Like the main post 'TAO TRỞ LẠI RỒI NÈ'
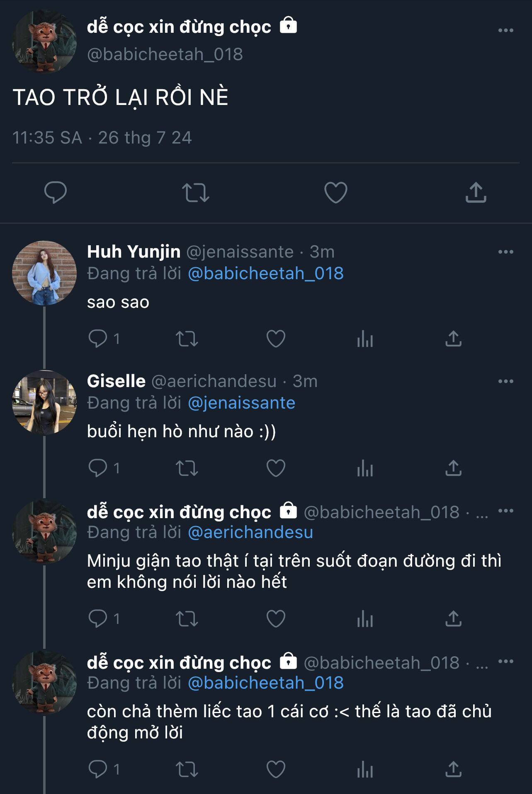Screen dimensions: 532x794 click(335, 192)
